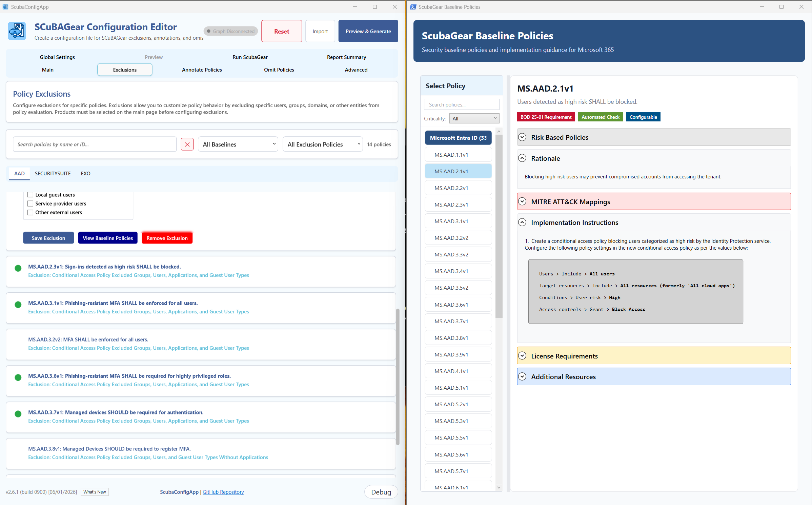The height and width of the screenshot is (505, 812).
Task: Click the Search policies by name or ID field
Action: point(95,144)
